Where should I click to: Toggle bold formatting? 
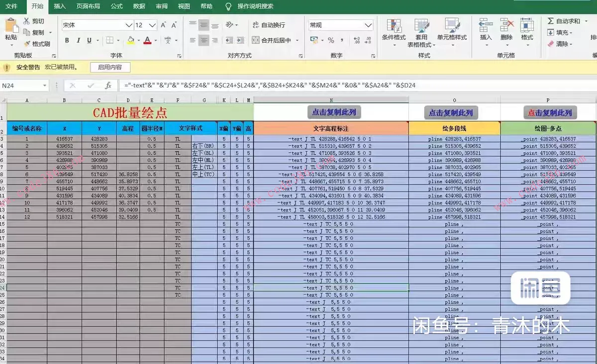tap(67, 40)
